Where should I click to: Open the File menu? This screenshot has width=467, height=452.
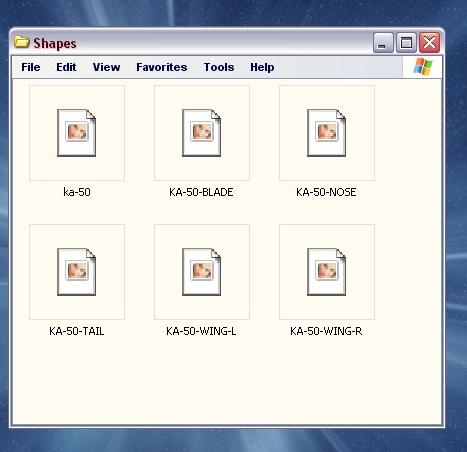31,67
